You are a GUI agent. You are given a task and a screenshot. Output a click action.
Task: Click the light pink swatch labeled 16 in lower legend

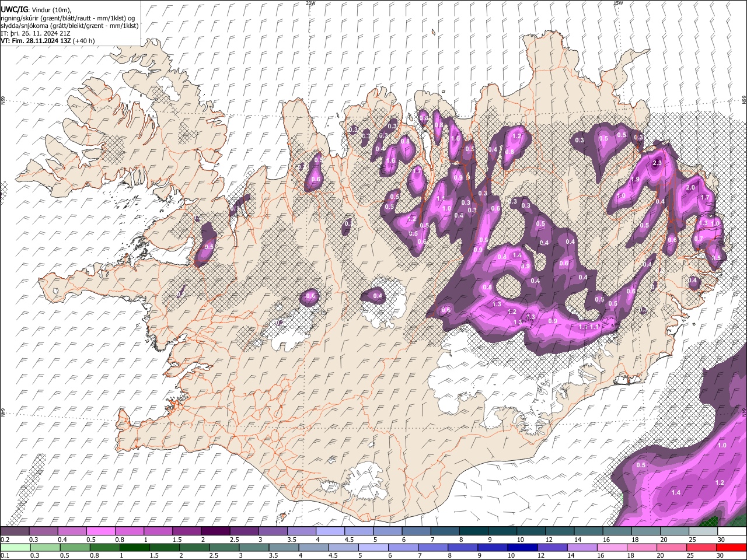coord(613,547)
